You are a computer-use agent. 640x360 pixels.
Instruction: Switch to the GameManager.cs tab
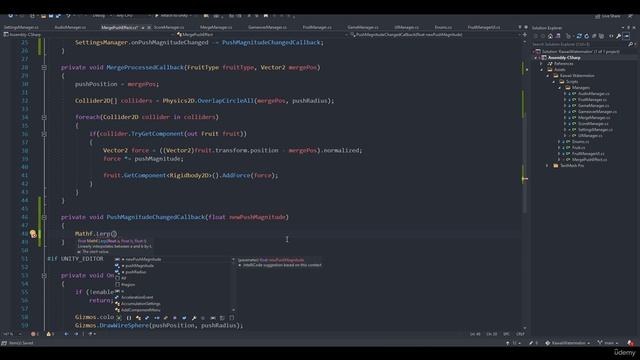click(363, 27)
